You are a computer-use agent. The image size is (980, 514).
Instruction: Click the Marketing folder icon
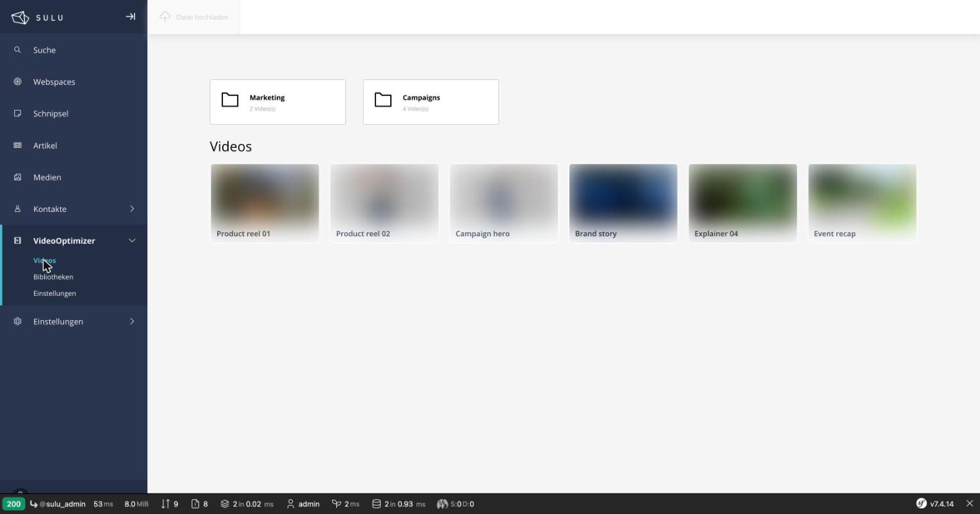(230, 100)
